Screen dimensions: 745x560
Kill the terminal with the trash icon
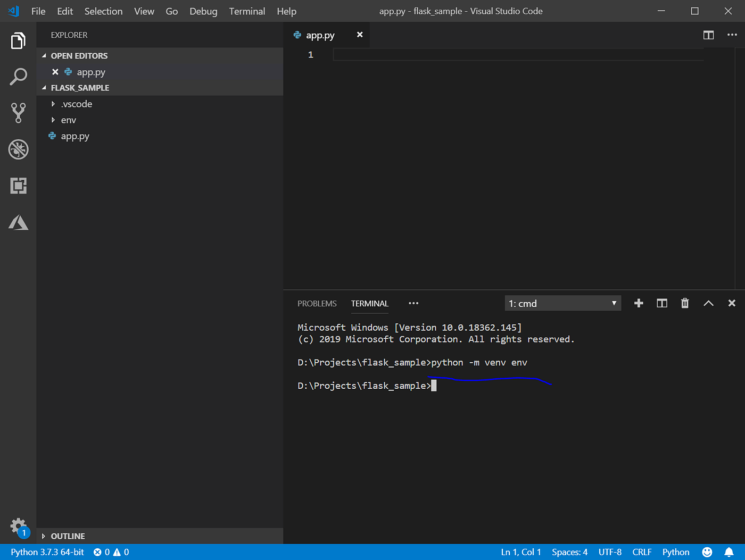click(x=685, y=303)
